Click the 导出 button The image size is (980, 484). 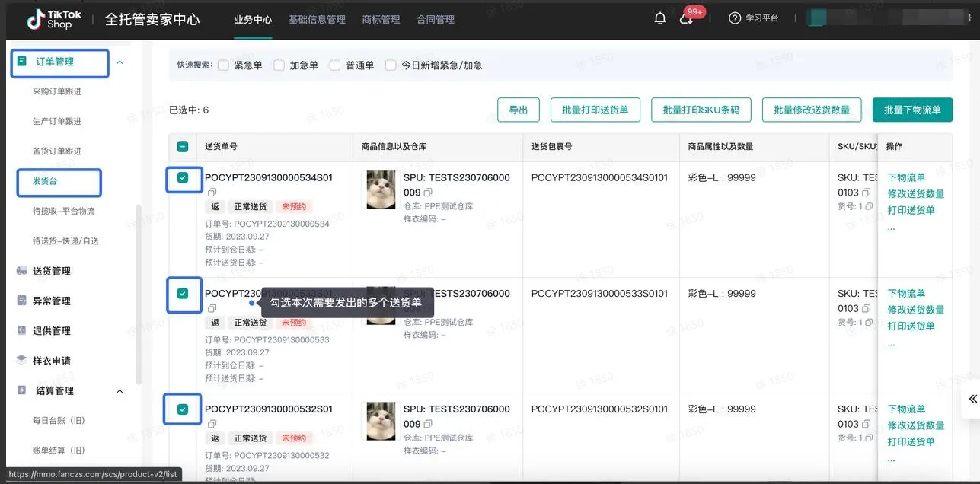[x=519, y=110]
